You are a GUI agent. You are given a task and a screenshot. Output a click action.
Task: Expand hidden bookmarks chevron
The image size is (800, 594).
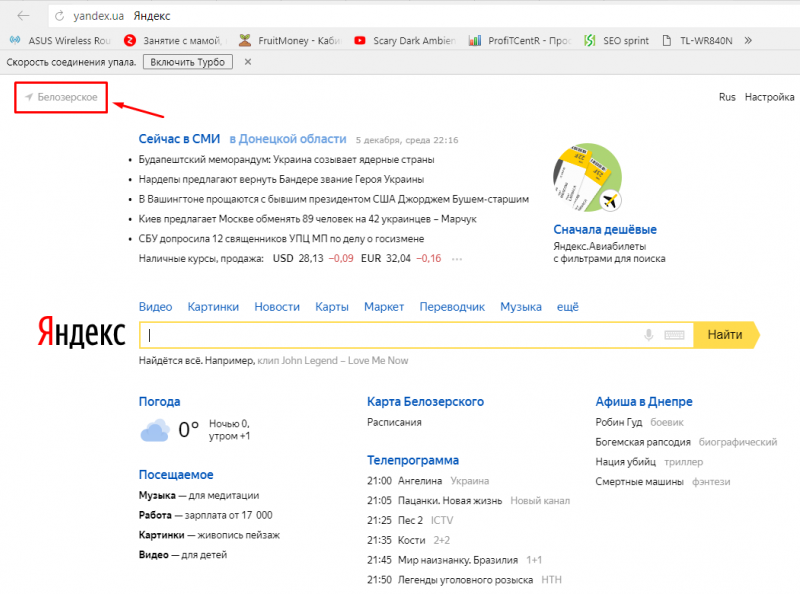click(748, 41)
